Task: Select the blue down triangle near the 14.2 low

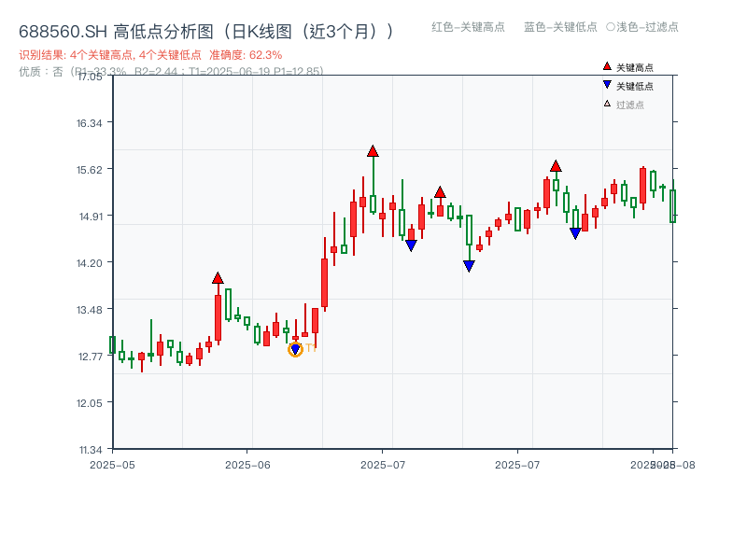Action: pos(469,267)
